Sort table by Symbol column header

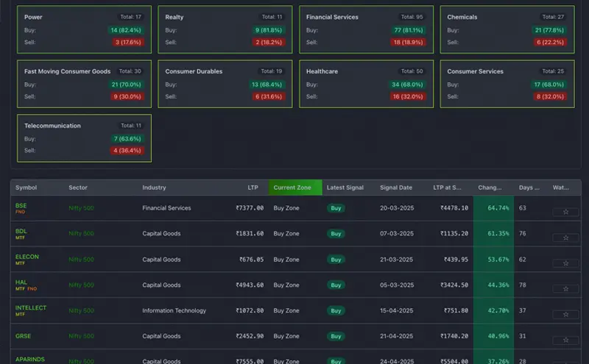point(27,188)
